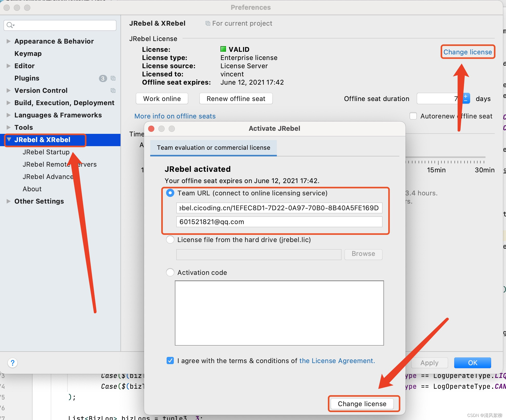This screenshot has width=506, height=420.
Task: Close the Activate JRebel dialog
Action: click(x=151, y=128)
